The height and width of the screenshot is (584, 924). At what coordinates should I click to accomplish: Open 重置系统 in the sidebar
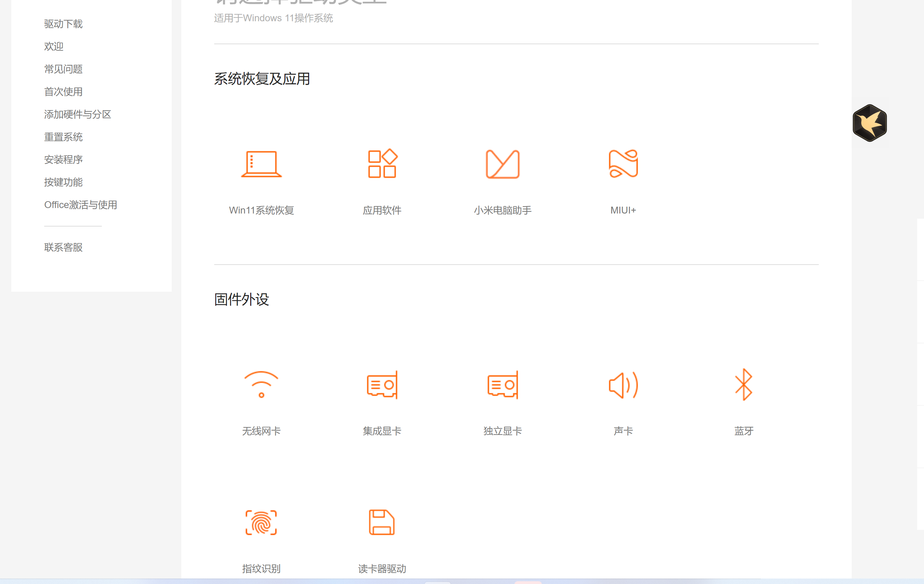point(63,137)
